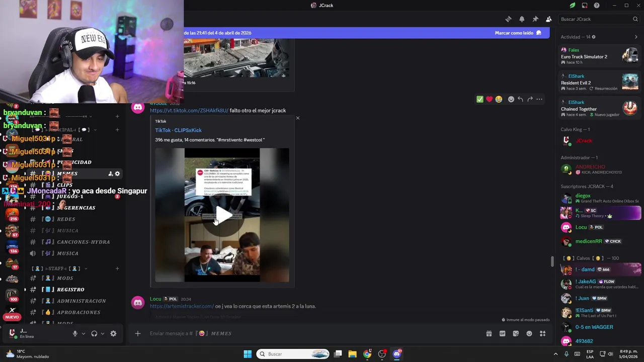The image size is (644, 362).
Task: Open the GIF picker
Action: click(502, 333)
